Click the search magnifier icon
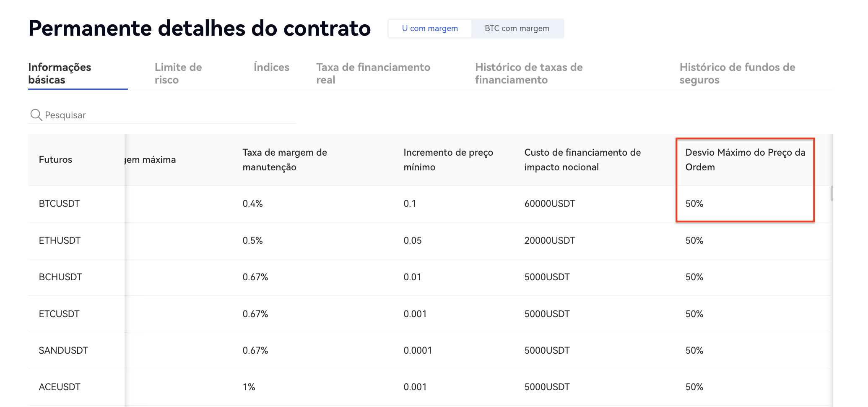Image resolution: width=868 pixels, height=407 pixels. coord(36,115)
